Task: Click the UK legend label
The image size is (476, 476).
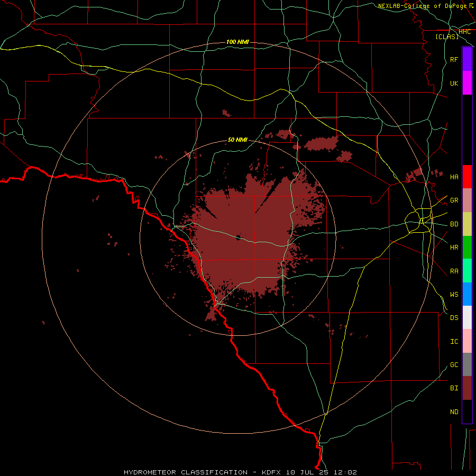Action: (x=454, y=83)
